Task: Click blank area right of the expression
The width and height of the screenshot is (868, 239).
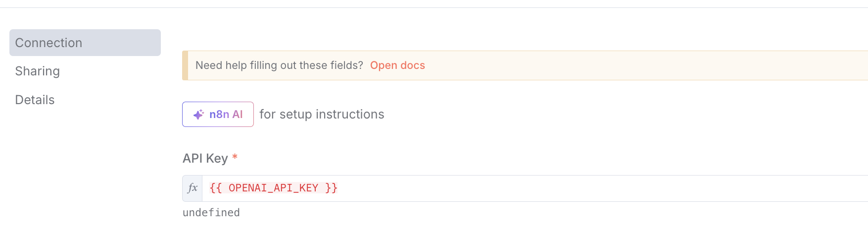Action: point(594,188)
